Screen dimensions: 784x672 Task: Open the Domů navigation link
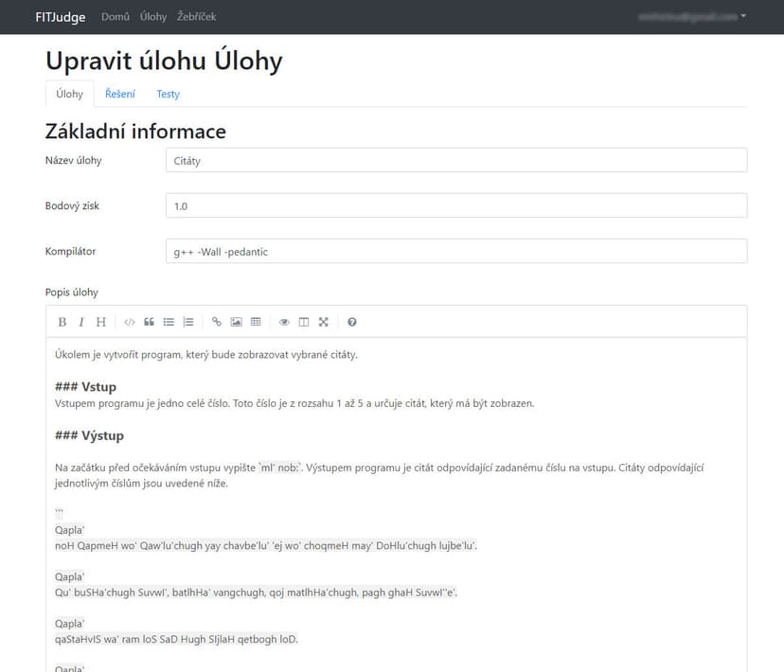[x=116, y=17]
